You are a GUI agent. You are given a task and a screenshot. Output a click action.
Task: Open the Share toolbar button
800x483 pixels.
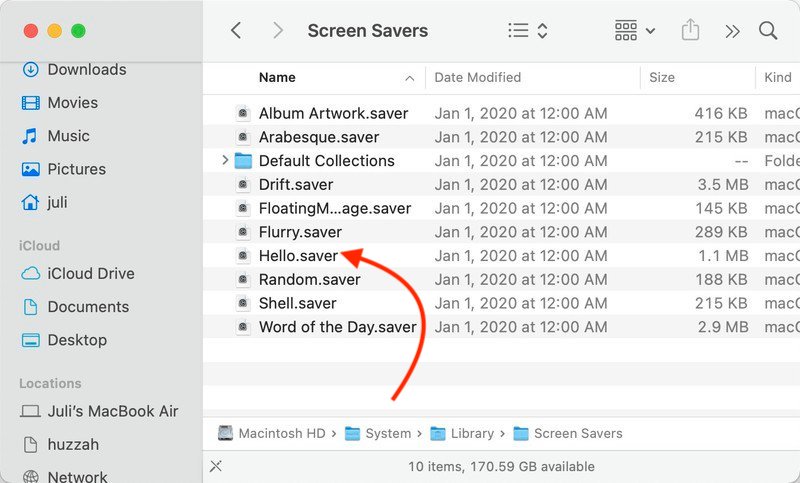point(690,31)
